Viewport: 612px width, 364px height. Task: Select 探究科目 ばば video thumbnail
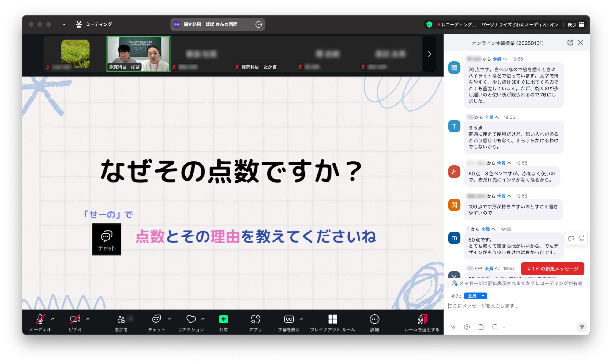(x=138, y=54)
